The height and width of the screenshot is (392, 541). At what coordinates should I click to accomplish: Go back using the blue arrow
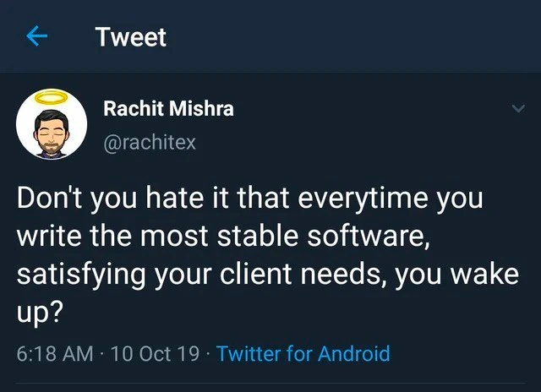point(36,36)
